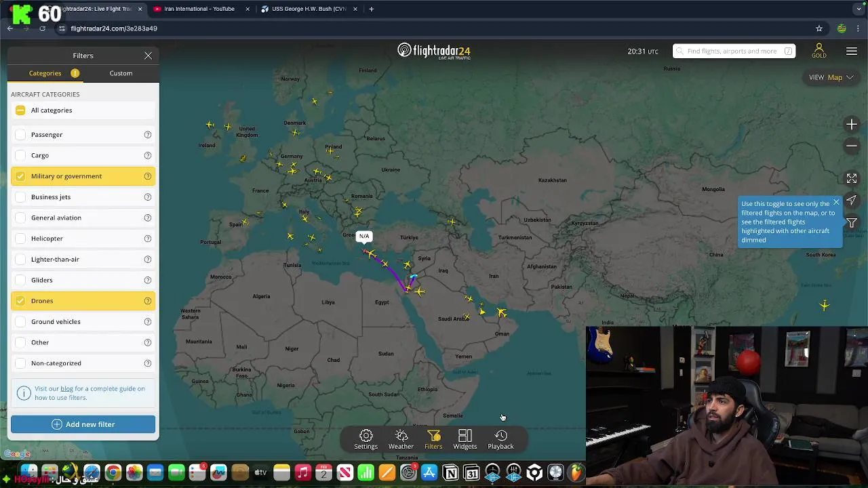868x488 pixels.
Task: Enable the Gliders checkbox
Action: (x=20, y=280)
